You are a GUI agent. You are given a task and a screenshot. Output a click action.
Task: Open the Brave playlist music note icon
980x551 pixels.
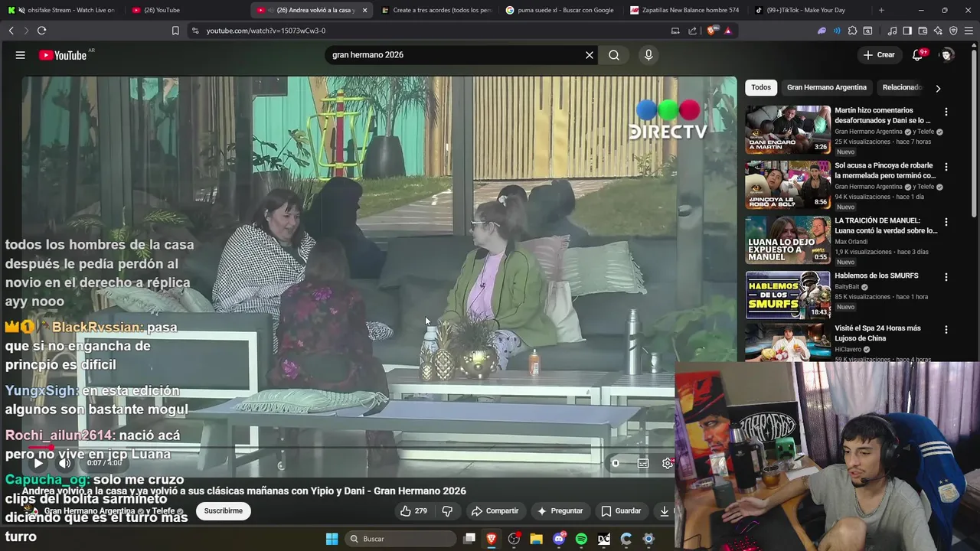892,31
